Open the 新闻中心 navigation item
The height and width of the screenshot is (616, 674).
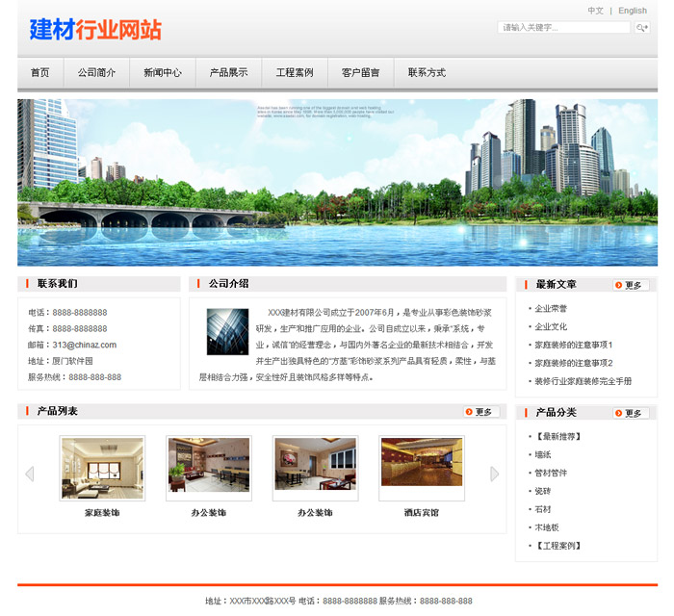tap(163, 72)
